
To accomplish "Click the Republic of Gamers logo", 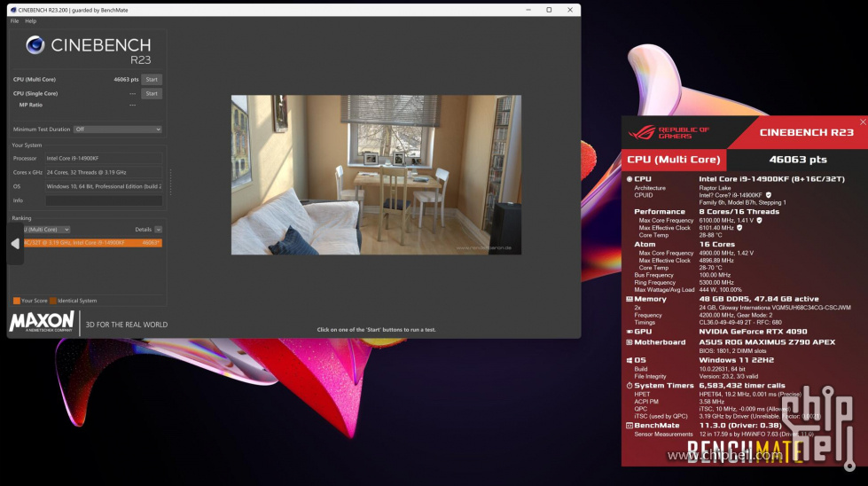I will point(669,132).
